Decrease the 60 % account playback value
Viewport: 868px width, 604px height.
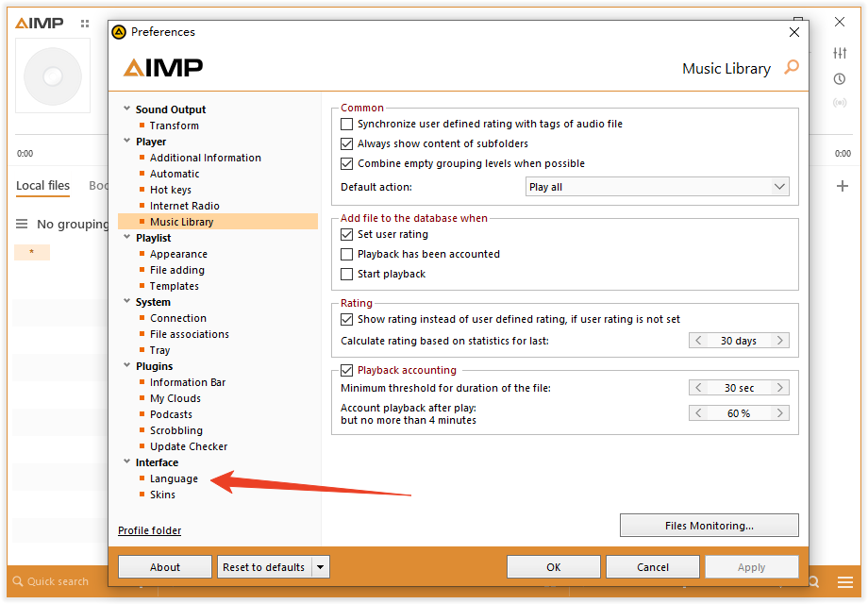point(698,413)
